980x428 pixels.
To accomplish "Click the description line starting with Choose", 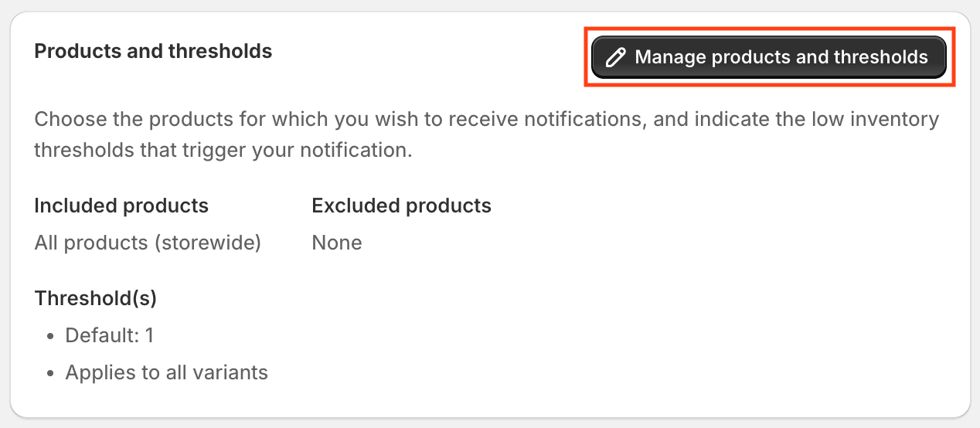I will [487, 120].
